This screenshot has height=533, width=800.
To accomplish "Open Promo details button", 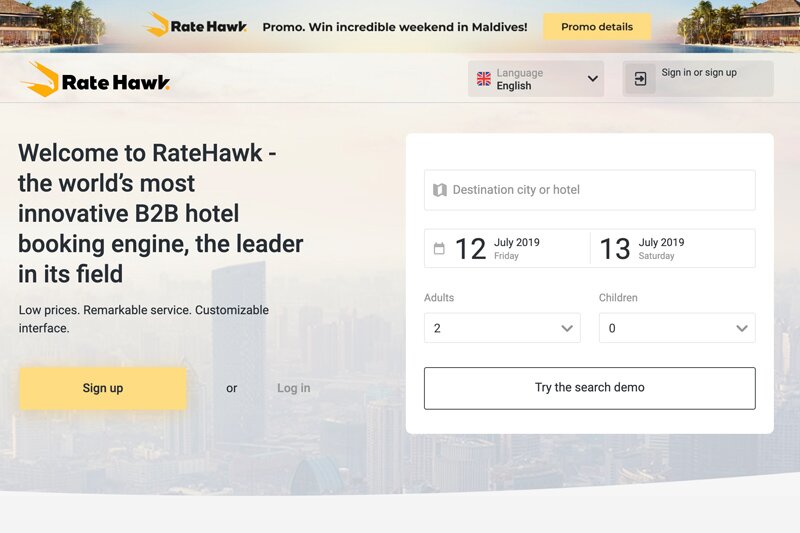I will pos(597,27).
